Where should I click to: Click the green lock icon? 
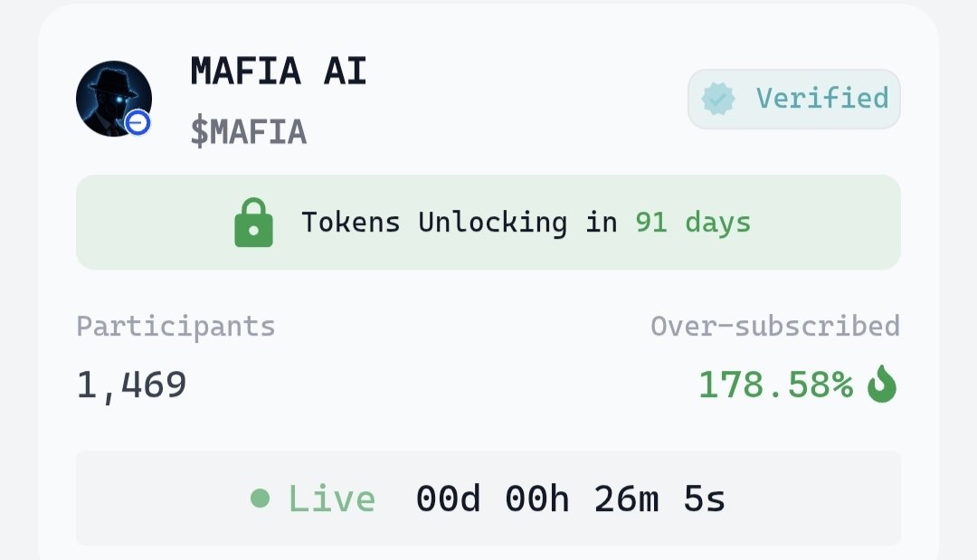[253, 223]
